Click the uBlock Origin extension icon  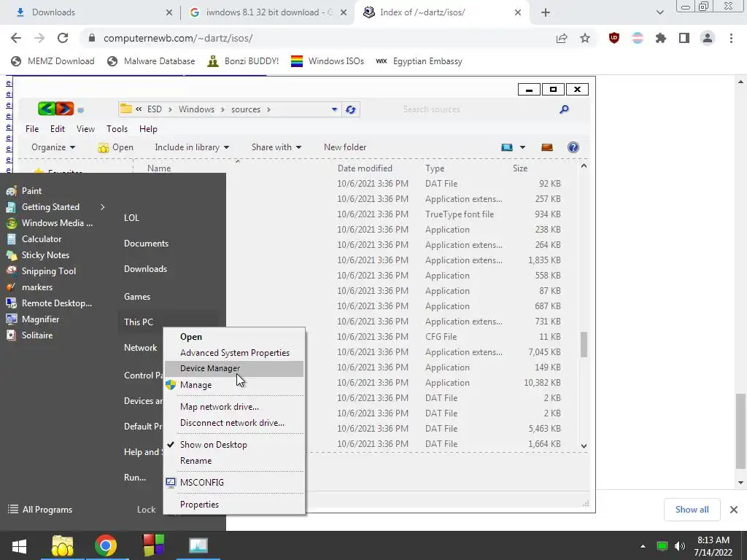614,38
